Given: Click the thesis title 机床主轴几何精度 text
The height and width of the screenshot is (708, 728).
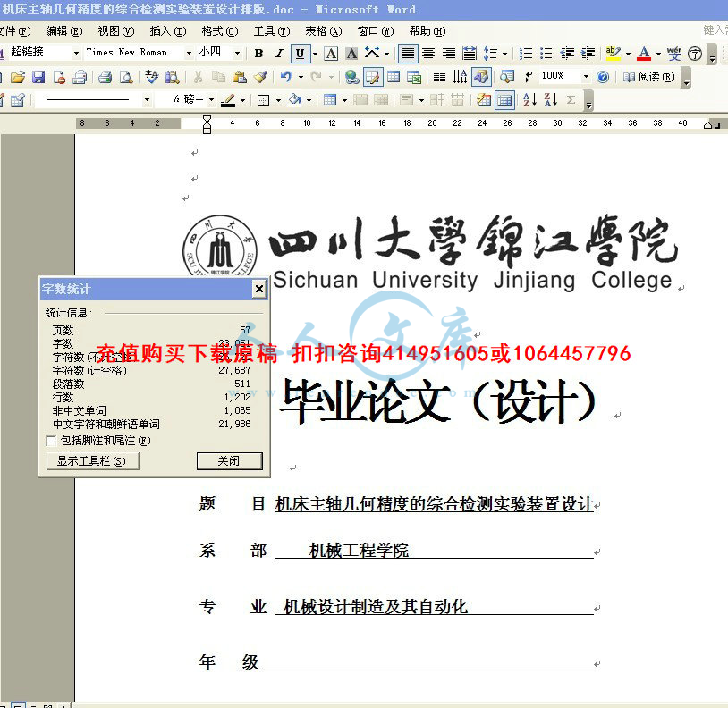Looking at the screenshot, I should point(434,504).
